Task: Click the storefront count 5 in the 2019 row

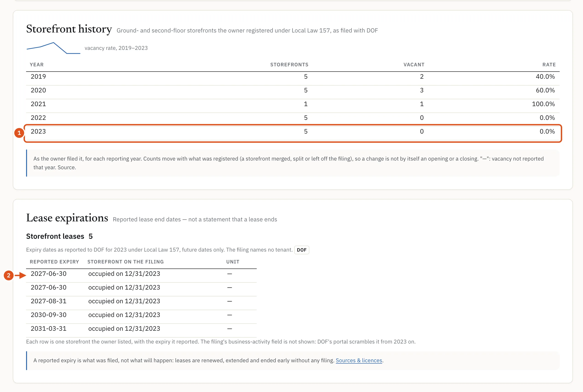Action: pyautogui.click(x=306, y=76)
